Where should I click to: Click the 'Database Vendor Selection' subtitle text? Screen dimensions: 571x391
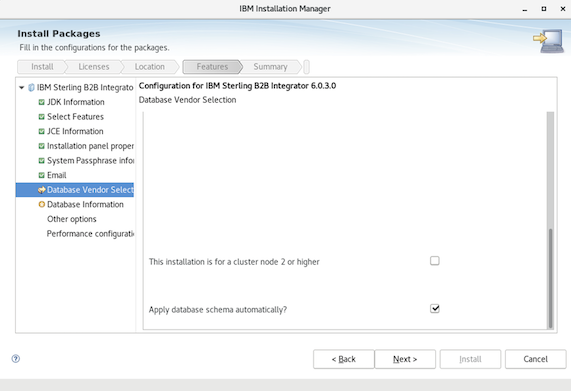[188, 100]
